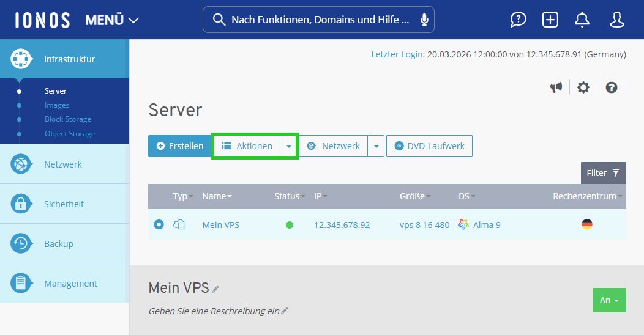Edit server name with pencil icon
644x335 pixels.
click(215, 289)
